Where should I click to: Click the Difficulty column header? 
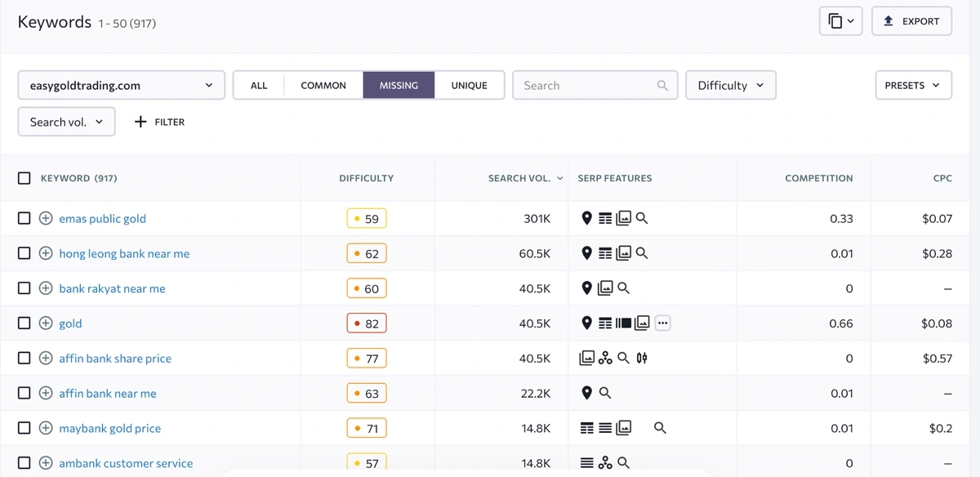click(367, 178)
